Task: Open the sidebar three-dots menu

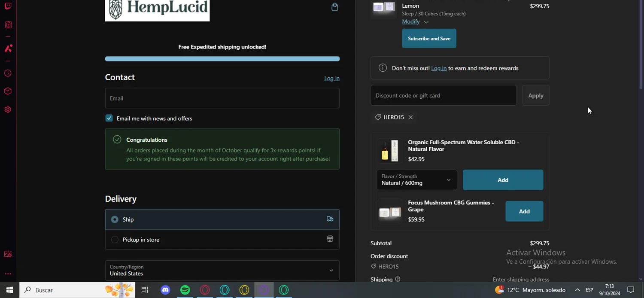Action: point(8,274)
